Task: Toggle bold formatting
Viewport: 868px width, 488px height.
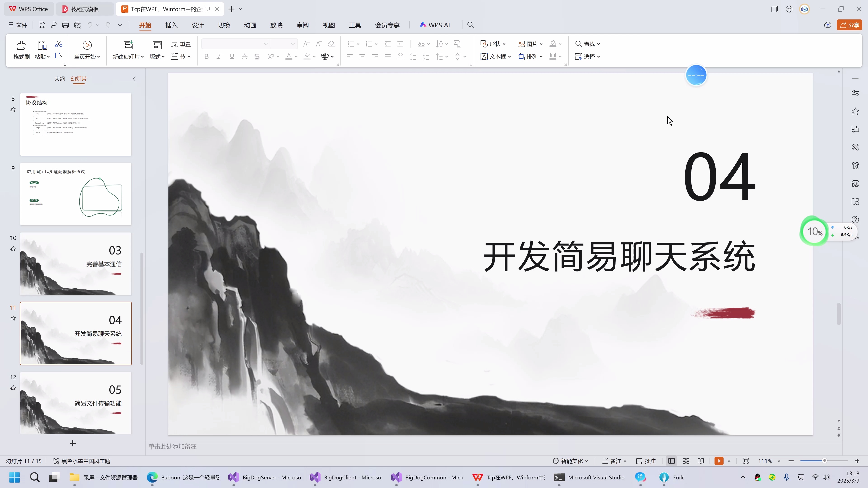Action: click(x=206, y=56)
